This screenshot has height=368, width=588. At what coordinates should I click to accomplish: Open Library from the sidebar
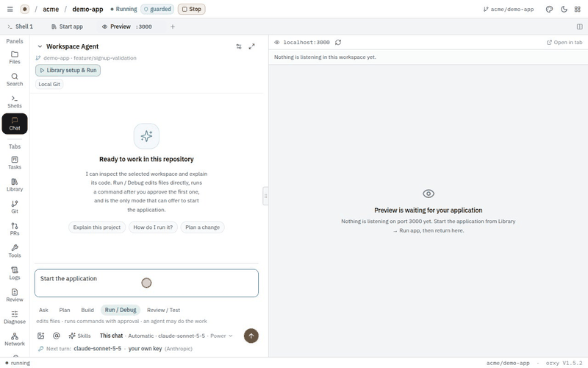pos(15,185)
